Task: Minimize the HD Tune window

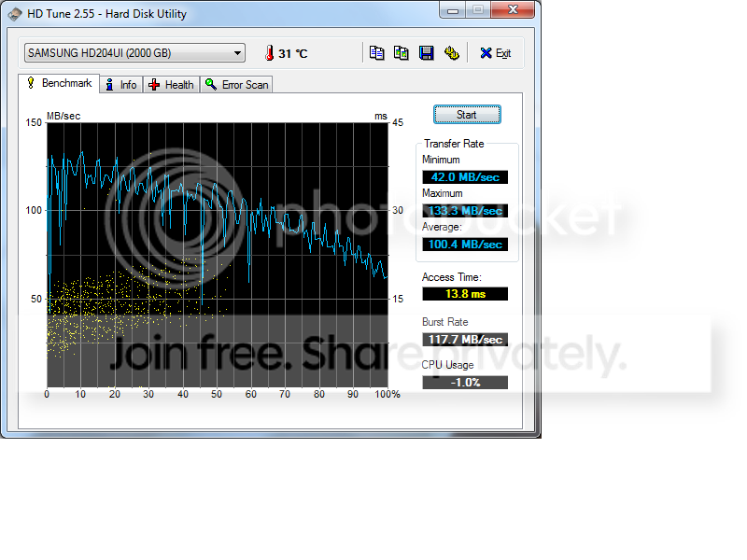Action: [453, 10]
